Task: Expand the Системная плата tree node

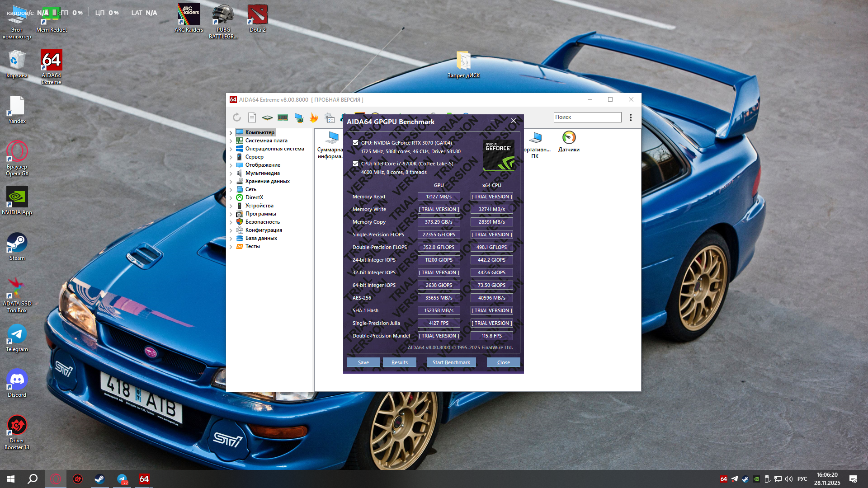Action: [231, 141]
